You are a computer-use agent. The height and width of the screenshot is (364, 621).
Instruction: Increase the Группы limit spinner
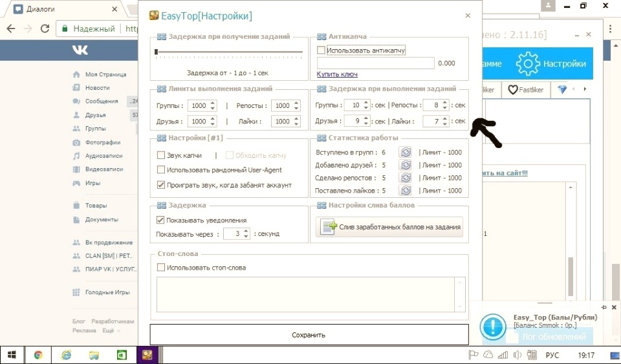pos(213,103)
